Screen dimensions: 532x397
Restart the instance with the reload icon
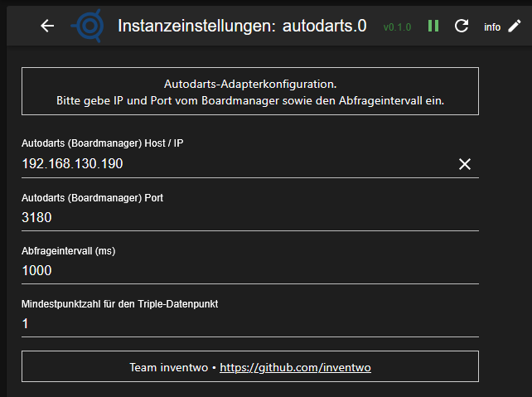pyautogui.click(x=462, y=26)
